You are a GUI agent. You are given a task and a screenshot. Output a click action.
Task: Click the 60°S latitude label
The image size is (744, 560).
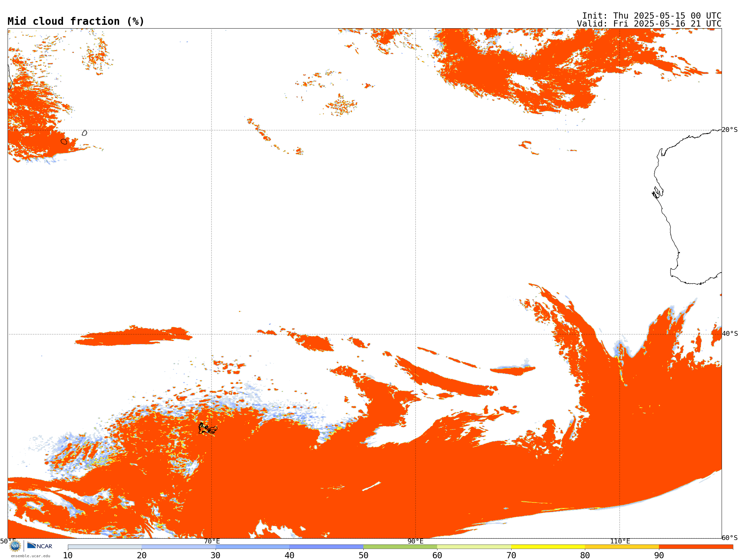click(730, 538)
